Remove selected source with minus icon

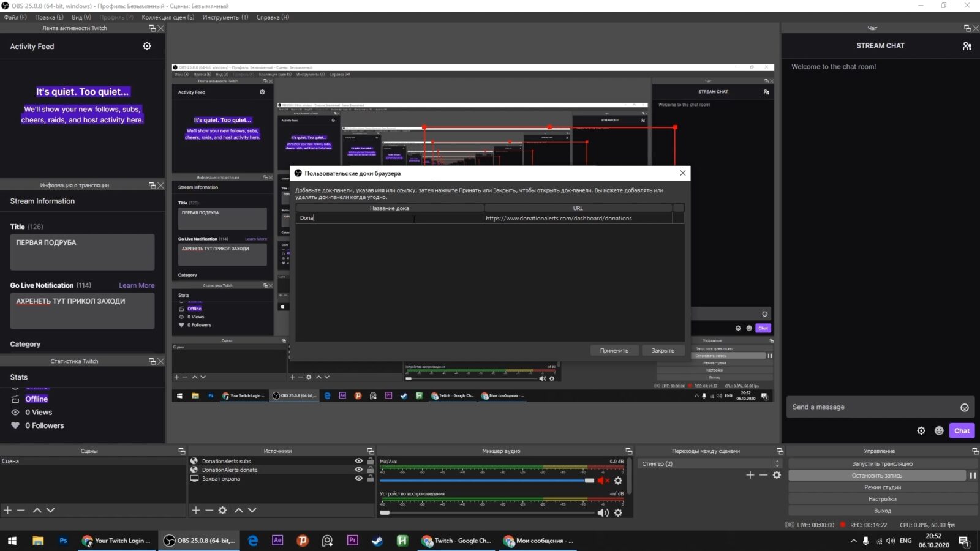pos(209,510)
